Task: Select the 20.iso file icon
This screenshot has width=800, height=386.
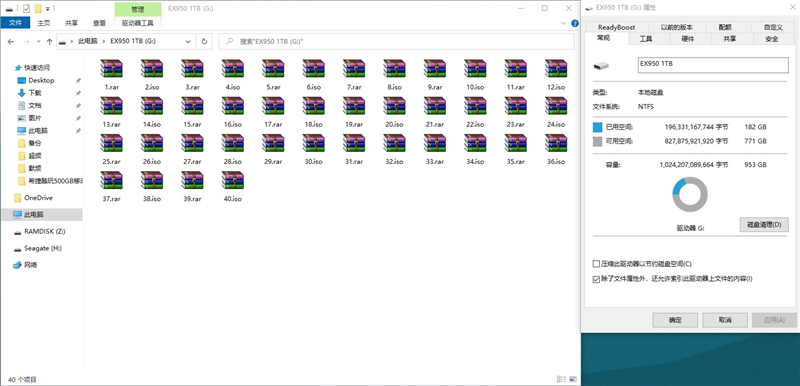Action: click(x=394, y=107)
